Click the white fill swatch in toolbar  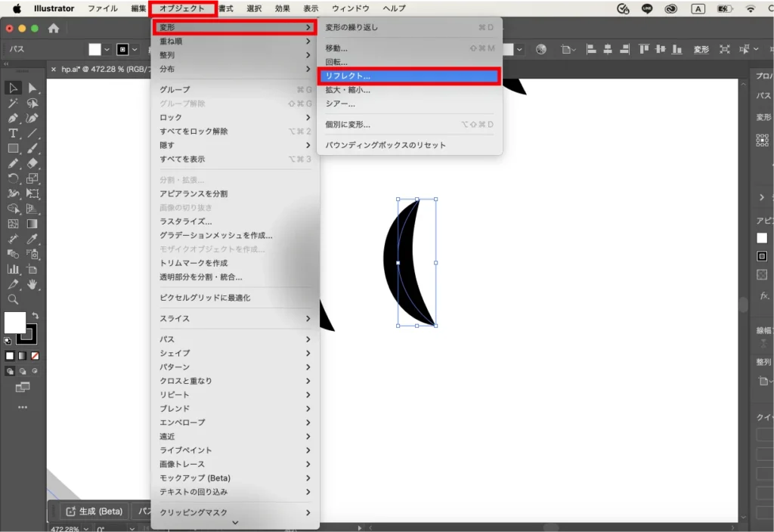[15, 323]
